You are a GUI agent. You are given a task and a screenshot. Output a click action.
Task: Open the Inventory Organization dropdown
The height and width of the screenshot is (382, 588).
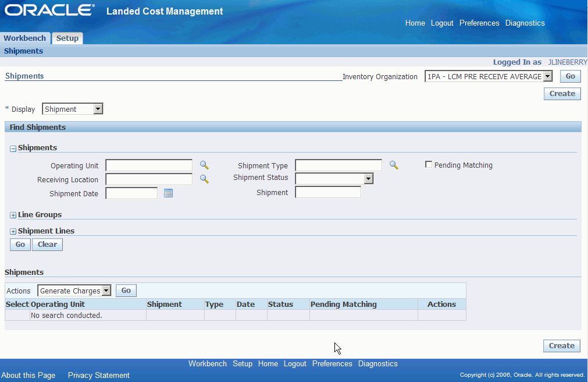489,76
